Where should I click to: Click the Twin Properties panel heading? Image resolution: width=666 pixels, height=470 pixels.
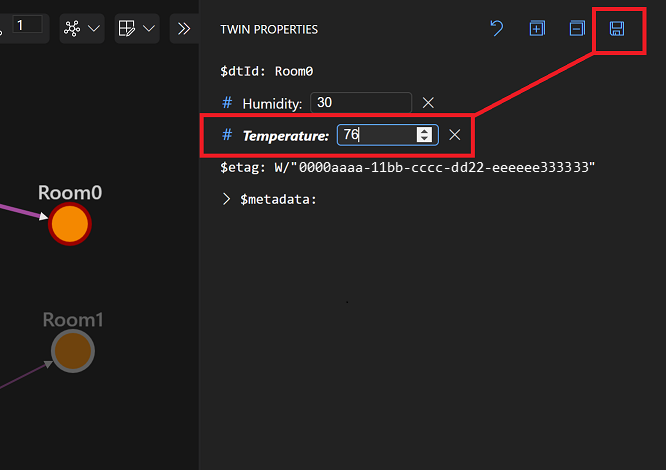pos(269,30)
